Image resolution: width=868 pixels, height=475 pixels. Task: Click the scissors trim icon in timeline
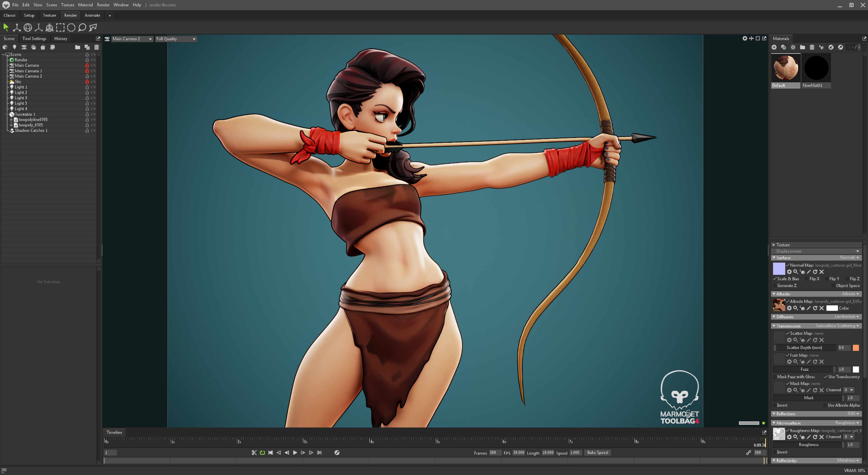tap(254, 452)
